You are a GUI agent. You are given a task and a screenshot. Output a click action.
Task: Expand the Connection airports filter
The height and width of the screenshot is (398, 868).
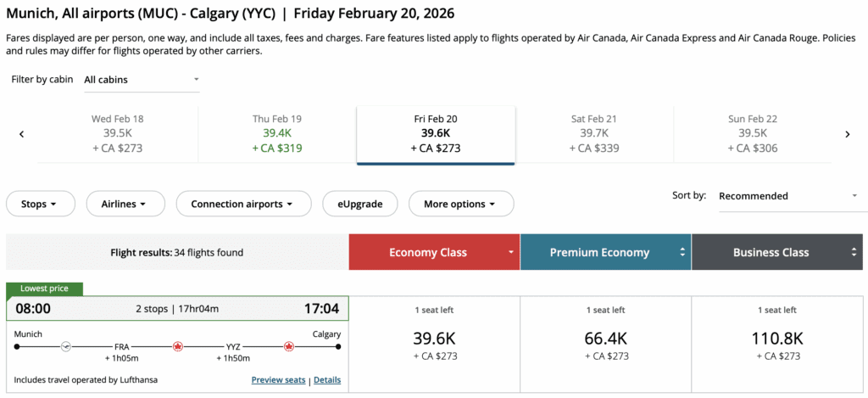click(x=242, y=204)
